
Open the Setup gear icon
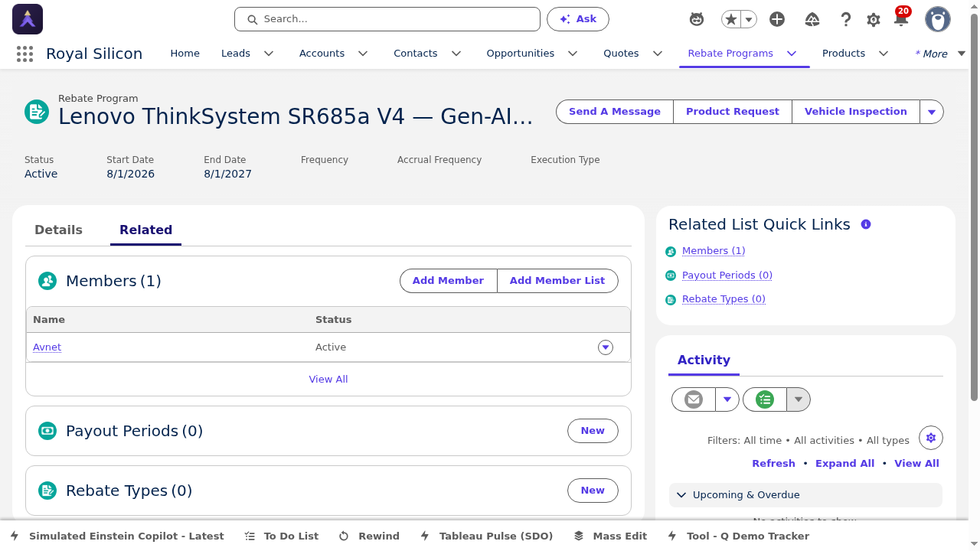(x=874, y=20)
